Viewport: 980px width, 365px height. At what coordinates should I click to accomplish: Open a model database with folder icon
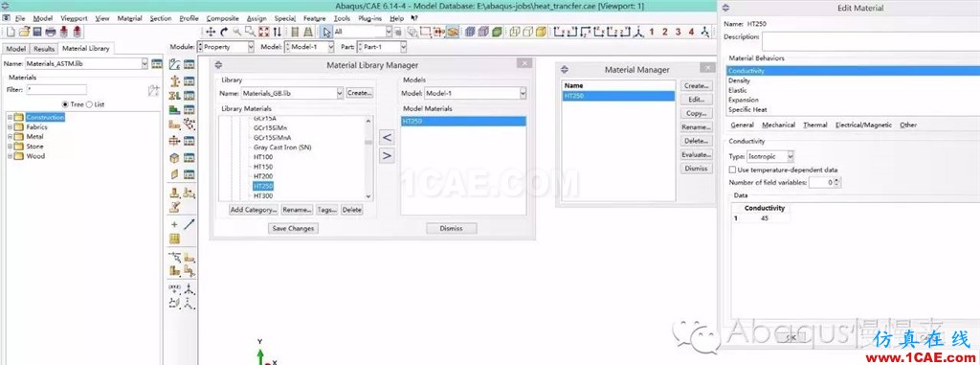pyautogui.click(x=24, y=32)
